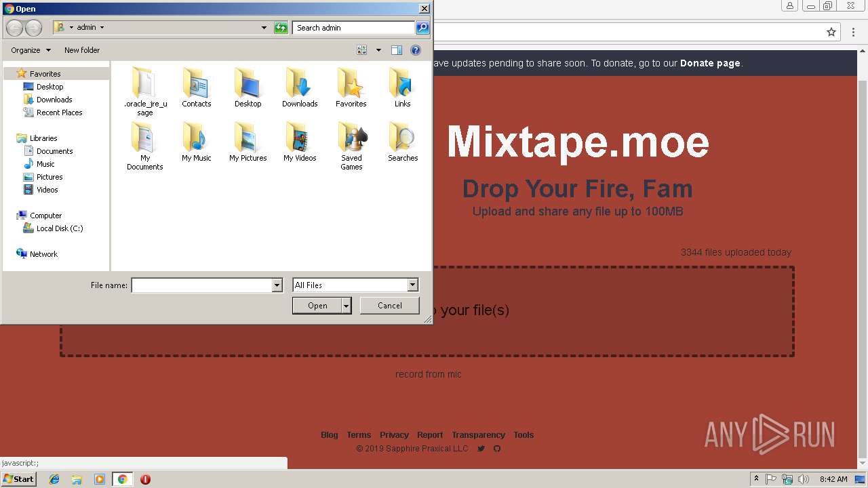The image size is (868, 488).
Task: Bookmark page with the star icon in Chrome
Action: pyautogui.click(x=831, y=32)
